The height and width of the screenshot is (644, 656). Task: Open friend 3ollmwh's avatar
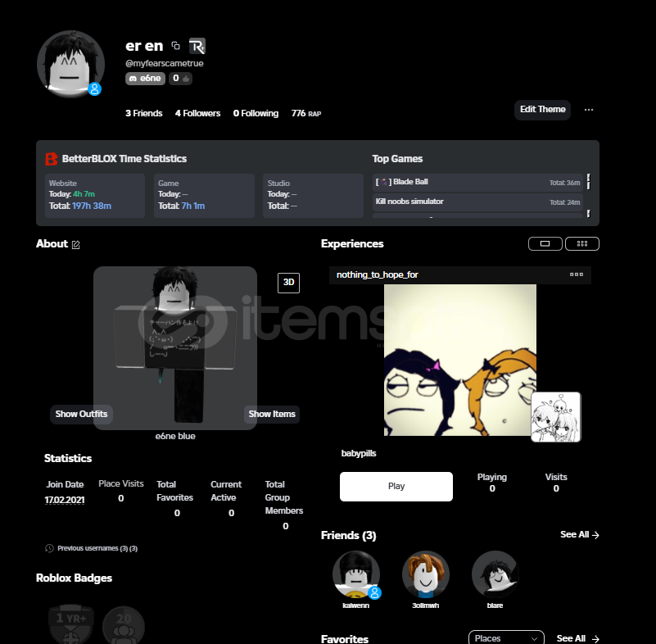(x=426, y=574)
